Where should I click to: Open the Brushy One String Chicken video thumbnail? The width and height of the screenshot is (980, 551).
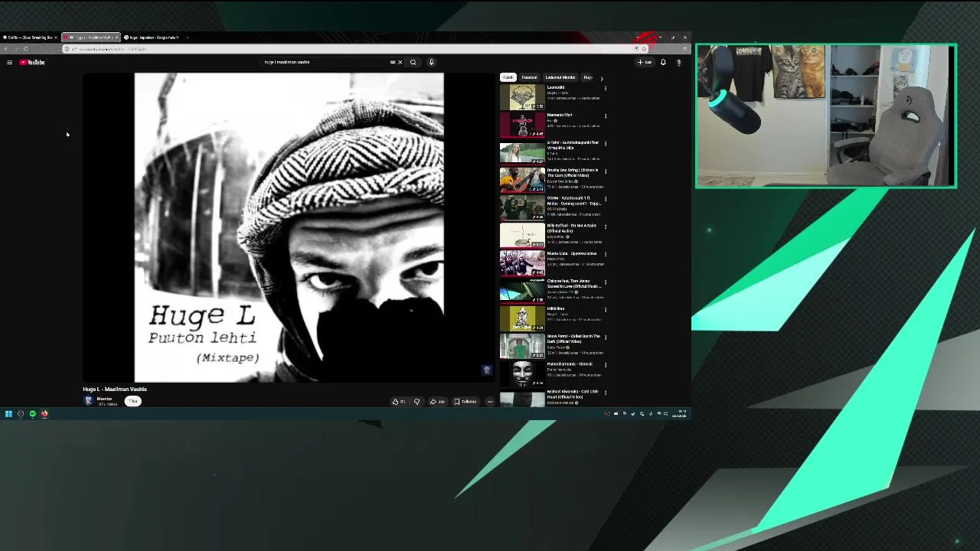tap(522, 180)
